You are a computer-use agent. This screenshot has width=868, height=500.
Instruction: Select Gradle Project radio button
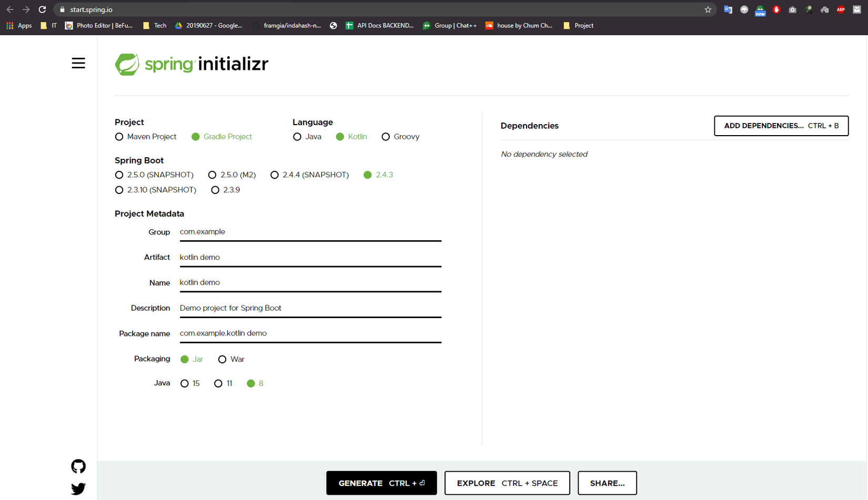196,137
